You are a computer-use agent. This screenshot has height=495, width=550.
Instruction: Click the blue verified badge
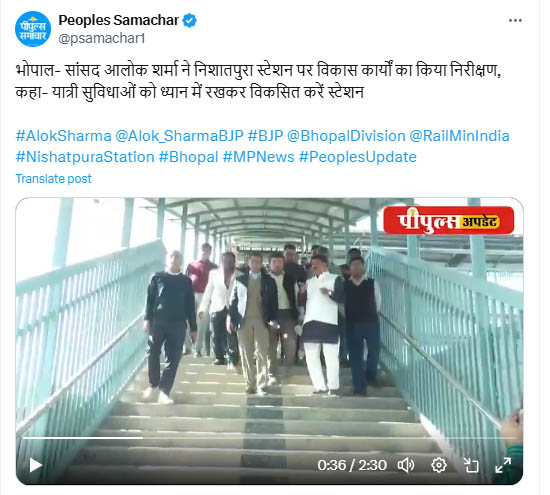189,20
